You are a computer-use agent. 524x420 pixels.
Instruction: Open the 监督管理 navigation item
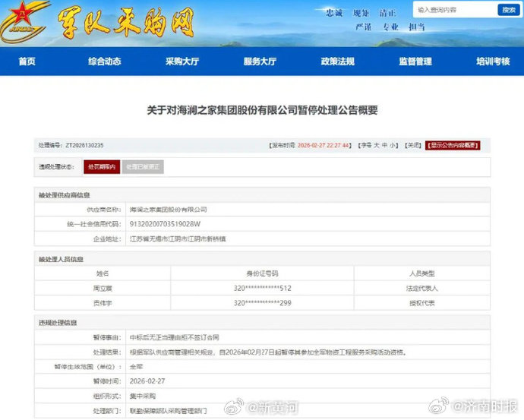[x=415, y=62]
